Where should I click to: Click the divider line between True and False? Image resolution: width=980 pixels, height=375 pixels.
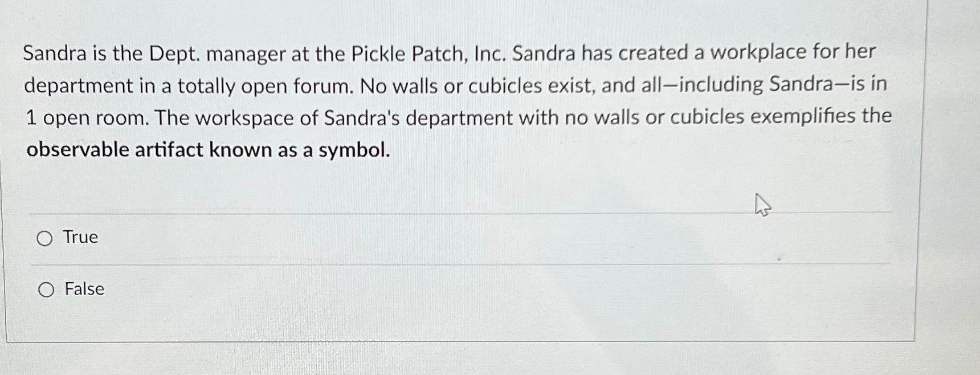(x=456, y=264)
